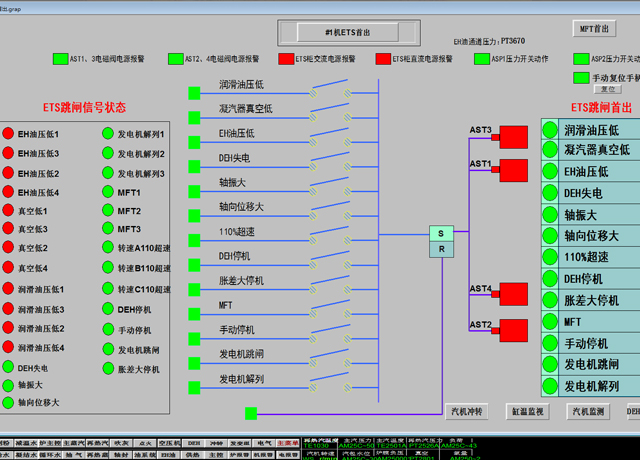Click the red AST3 solenoid valve icon

tap(513, 137)
